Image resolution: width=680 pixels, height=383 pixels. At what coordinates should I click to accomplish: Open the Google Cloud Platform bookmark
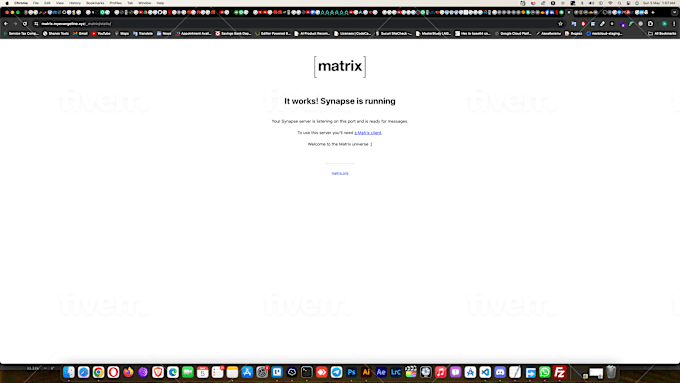coord(513,33)
